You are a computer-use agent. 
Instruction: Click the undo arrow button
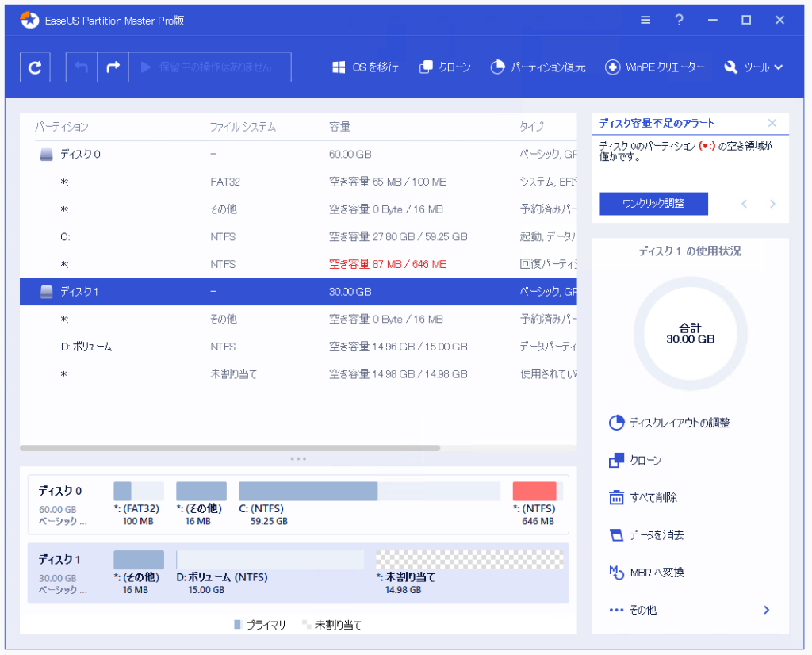coord(82,67)
